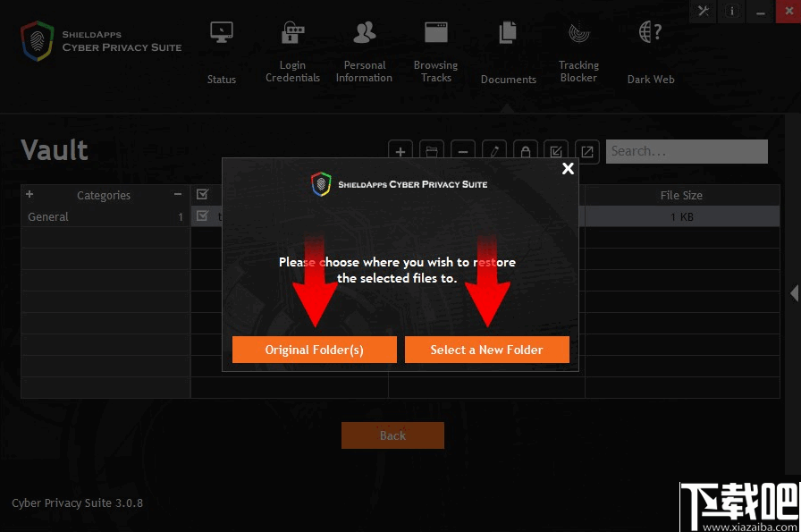
Task: Click the Back button
Action: click(392, 435)
